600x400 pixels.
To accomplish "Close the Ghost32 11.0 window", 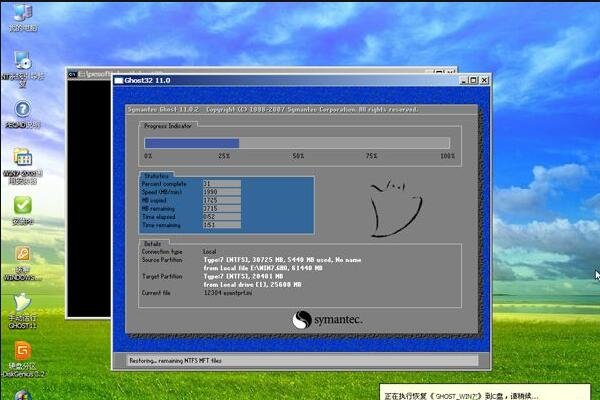I will click(483, 79).
